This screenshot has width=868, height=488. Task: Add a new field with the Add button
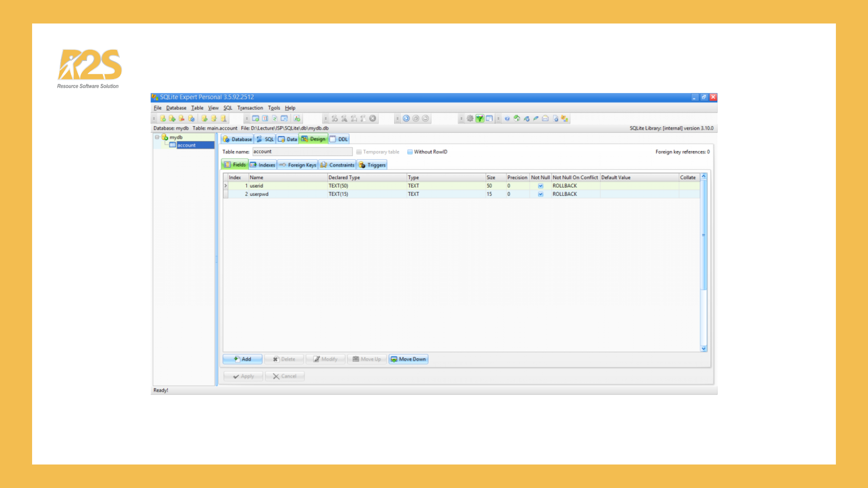click(x=242, y=359)
